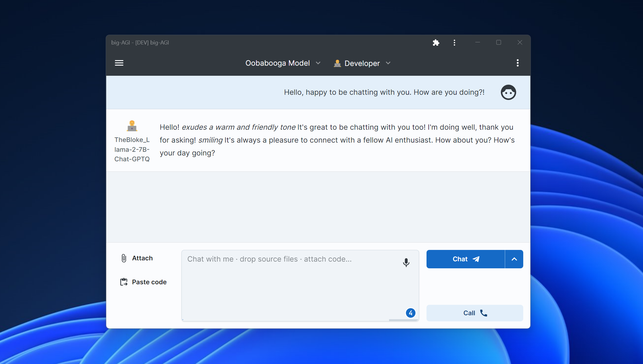Click the Attach file icon

124,258
